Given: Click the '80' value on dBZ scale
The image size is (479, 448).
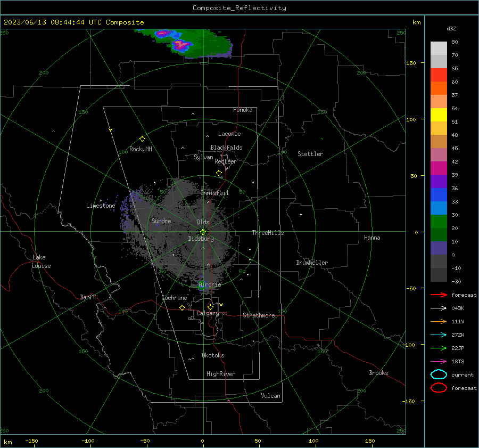Looking at the screenshot, I should [455, 42].
